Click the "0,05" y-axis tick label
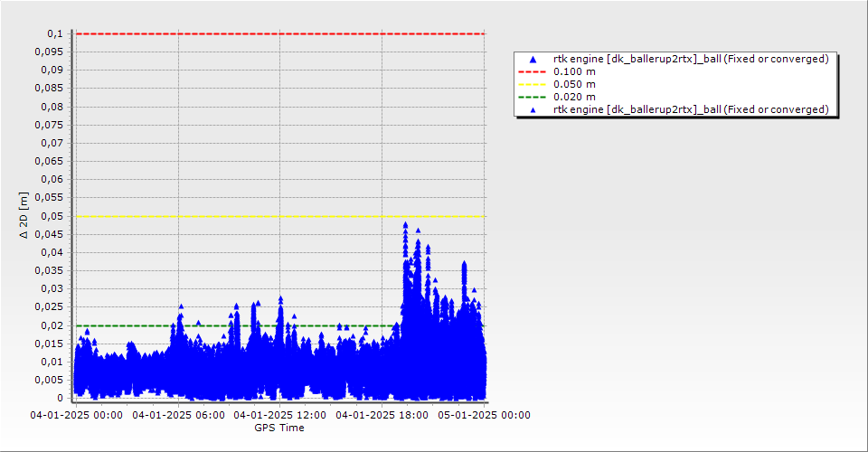Image resolution: width=868 pixels, height=452 pixels. (x=52, y=216)
